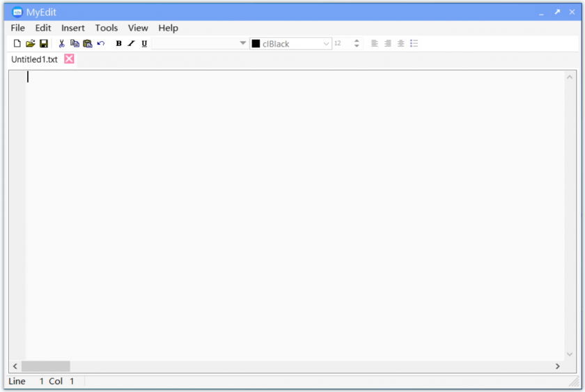Undo the last action via toolbar
Screen dimensions: 585x392
click(101, 43)
